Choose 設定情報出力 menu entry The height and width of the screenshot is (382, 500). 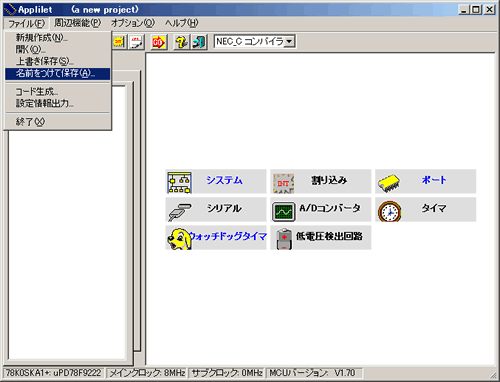pos(58,103)
